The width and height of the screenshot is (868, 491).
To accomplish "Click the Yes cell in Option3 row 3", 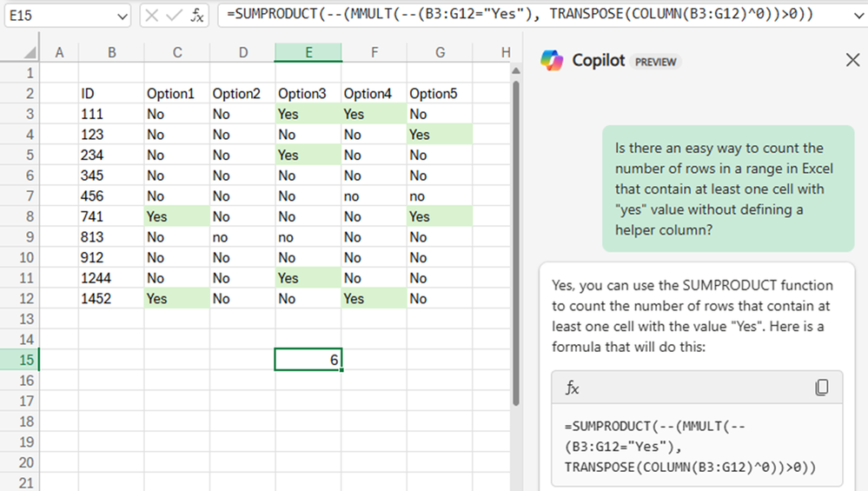I will point(308,114).
